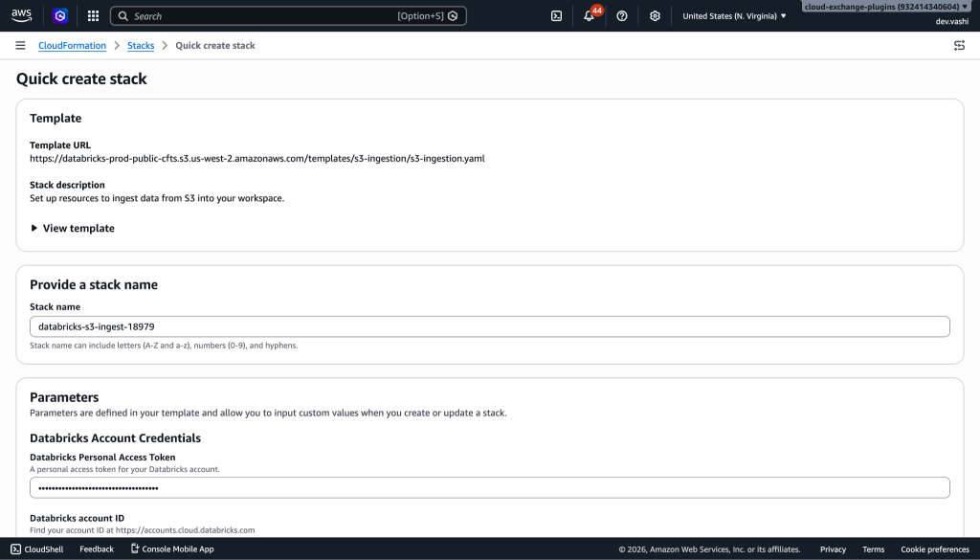The width and height of the screenshot is (980, 560).
Task: Open Cookie preferences
Action: click(934, 549)
